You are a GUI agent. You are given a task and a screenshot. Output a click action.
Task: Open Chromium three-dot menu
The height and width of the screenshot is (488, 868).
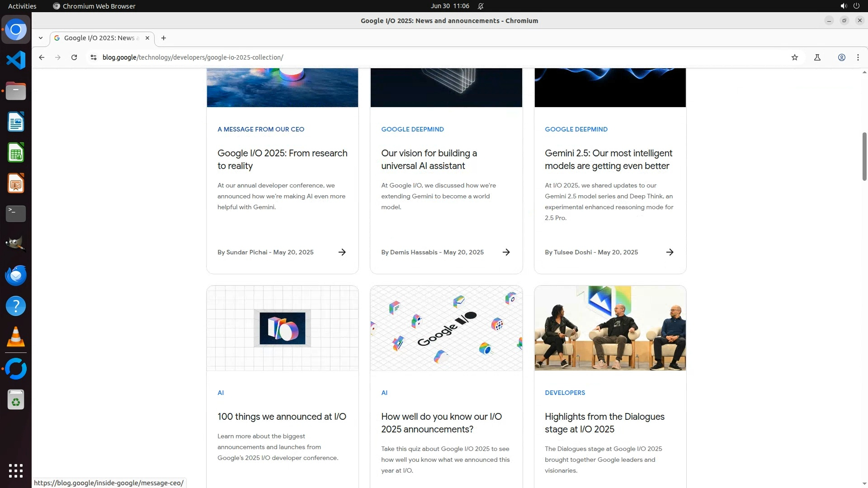858,57
